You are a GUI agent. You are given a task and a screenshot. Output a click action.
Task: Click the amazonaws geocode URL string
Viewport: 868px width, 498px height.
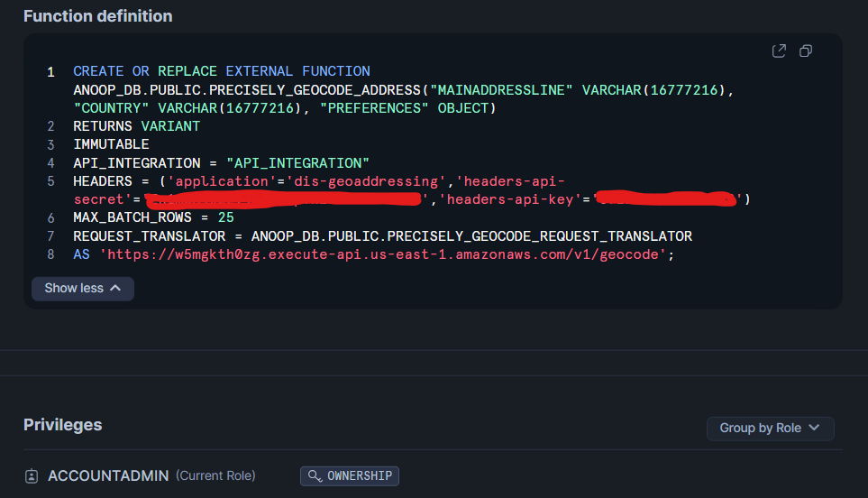[382, 254]
